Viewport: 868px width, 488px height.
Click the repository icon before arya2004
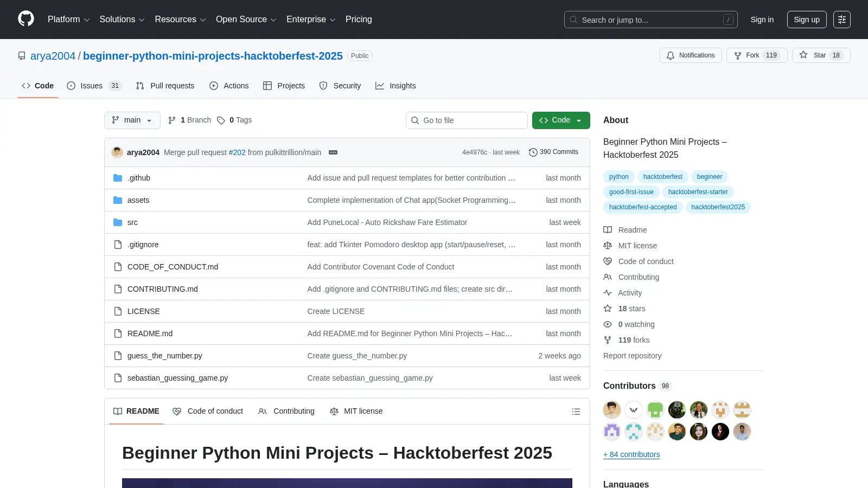click(x=22, y=56)
